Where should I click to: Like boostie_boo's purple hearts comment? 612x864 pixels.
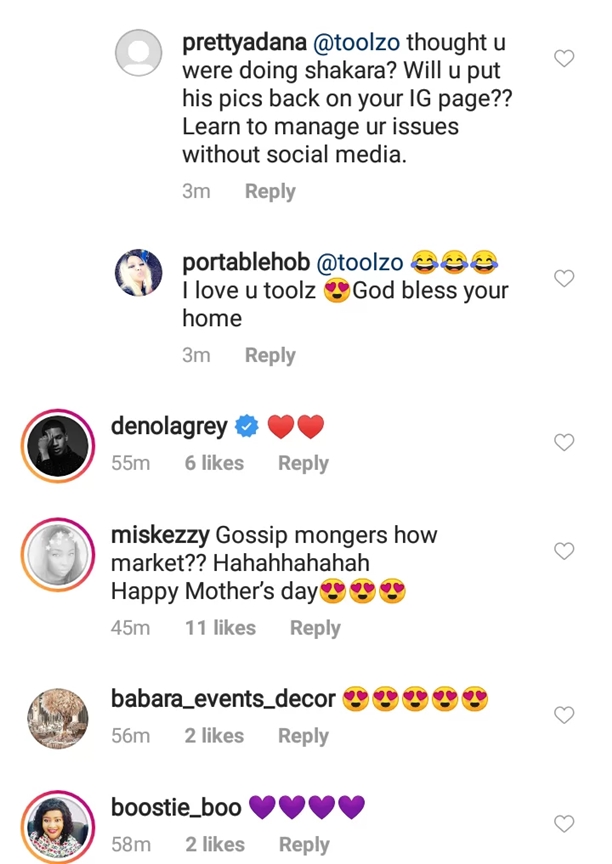pos(564,823)
